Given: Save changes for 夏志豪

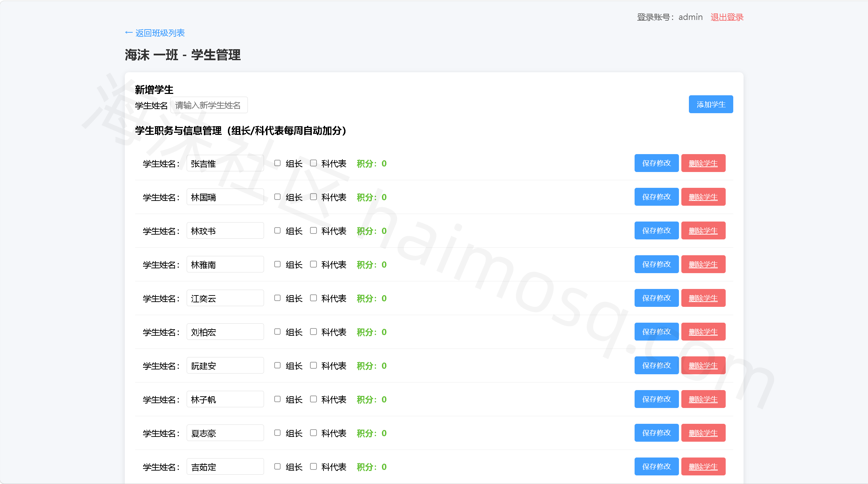Looking at the screenshot, I should pos(657,433).
